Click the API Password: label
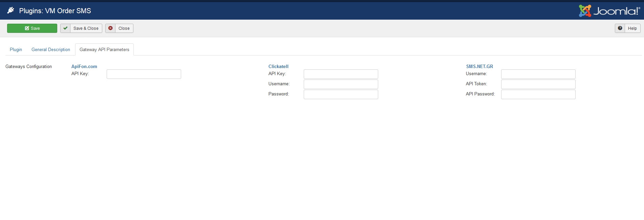The image size is (644, 220). coord(480,94)
